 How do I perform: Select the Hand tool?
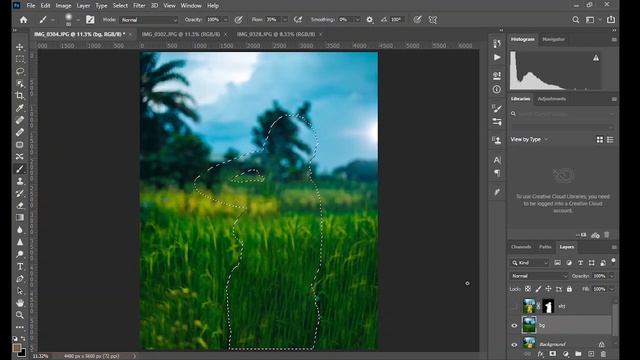[20, 303]
